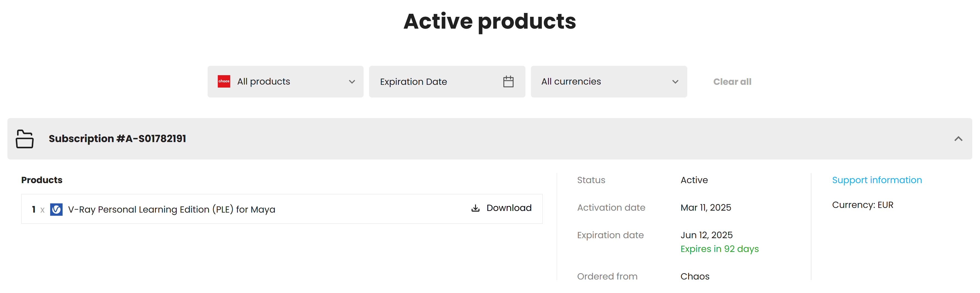Select the Currency: EUR text
The height and width of the screenshot is (293, 980).
[x=863, y=205]
